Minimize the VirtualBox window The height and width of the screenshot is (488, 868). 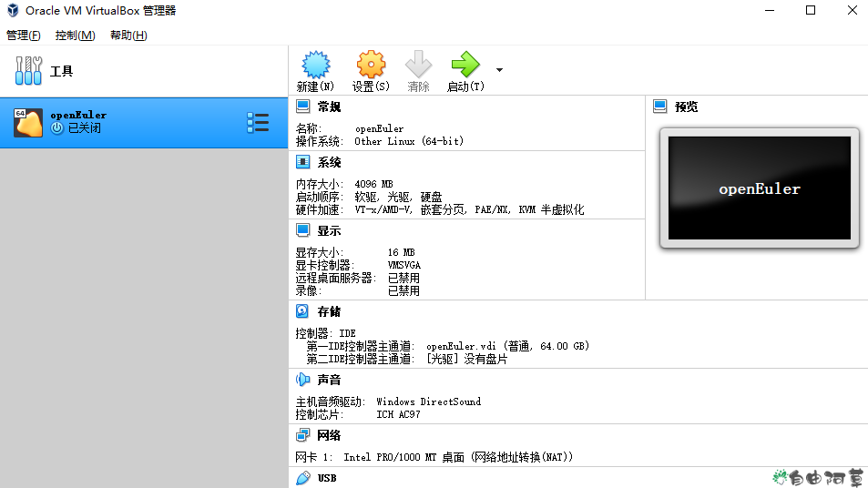pos(770,11)
